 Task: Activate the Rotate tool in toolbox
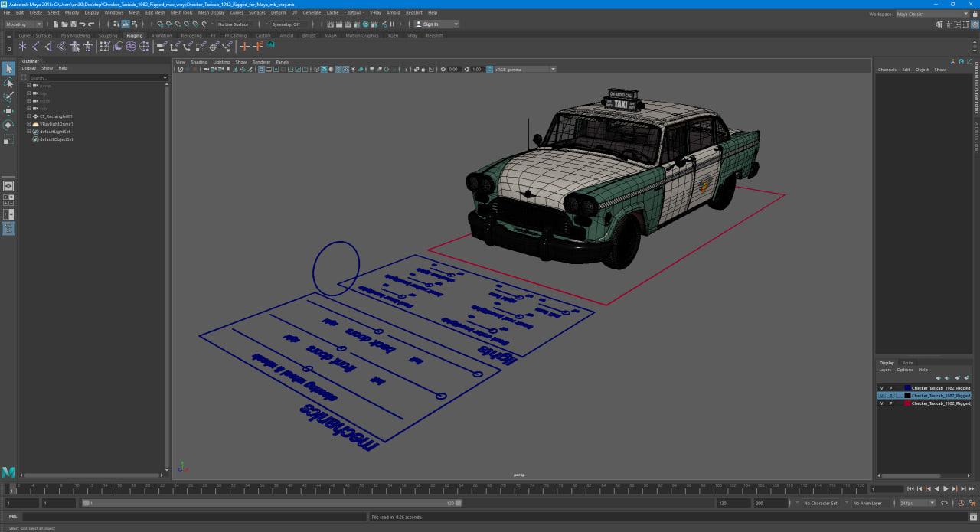[x=8, y=125]
